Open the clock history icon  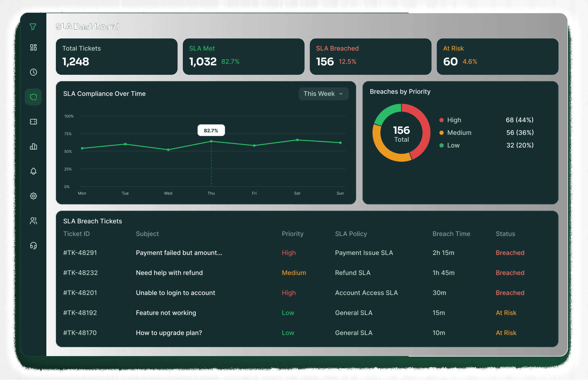tap(33, 72)
